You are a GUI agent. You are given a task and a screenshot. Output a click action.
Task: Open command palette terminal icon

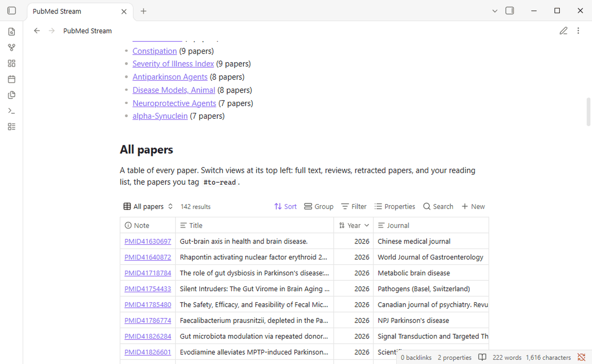(11, 111)
